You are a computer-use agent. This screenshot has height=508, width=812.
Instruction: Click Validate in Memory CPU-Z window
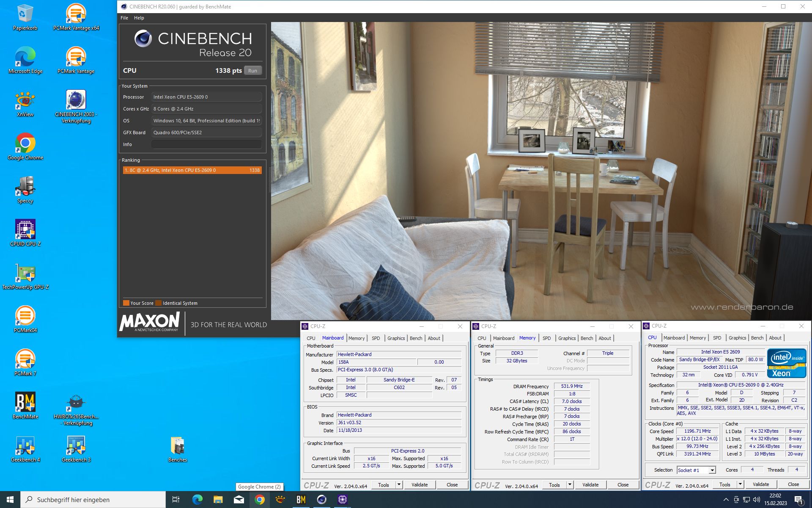point(590,485)
